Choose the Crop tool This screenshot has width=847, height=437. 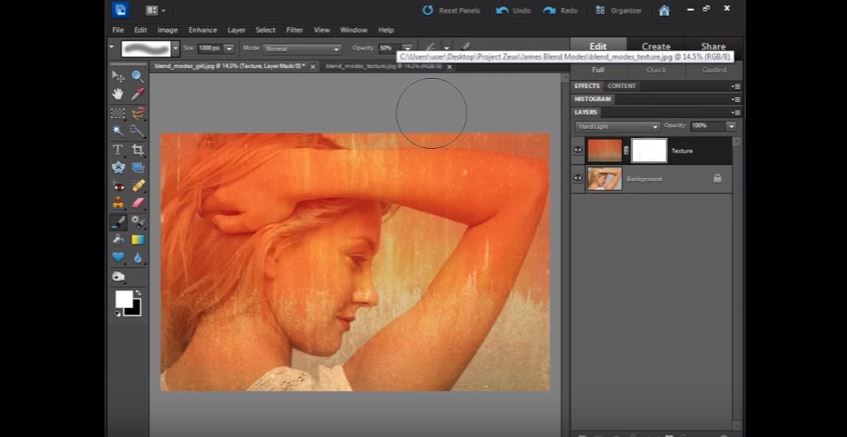click(137, 149)
